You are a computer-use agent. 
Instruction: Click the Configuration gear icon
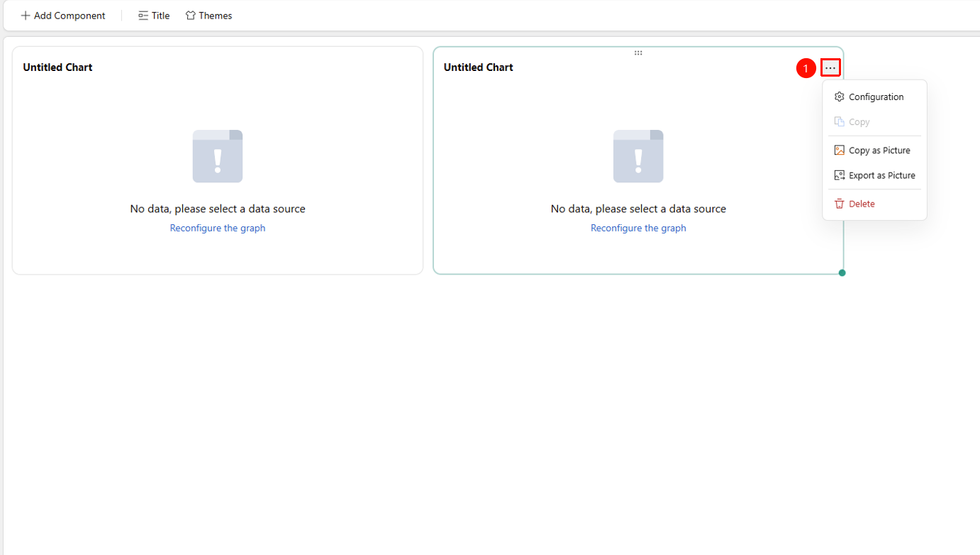tap(840, 97)
